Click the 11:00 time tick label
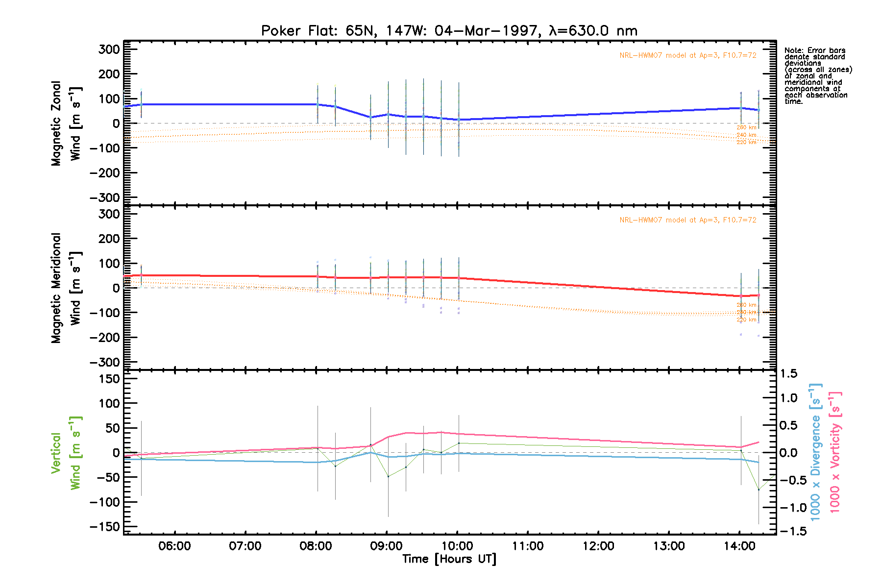This screenshot has height=588, width=882. (528, 546)
